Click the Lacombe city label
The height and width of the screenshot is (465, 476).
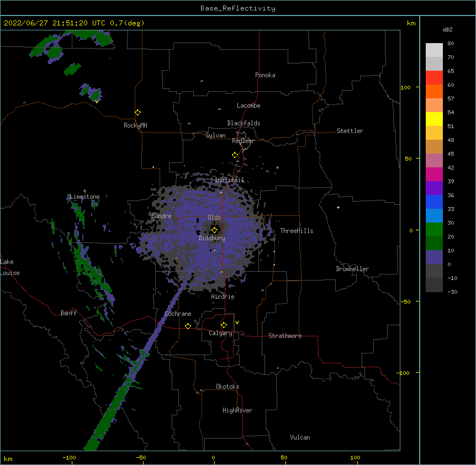coord(248,105)
